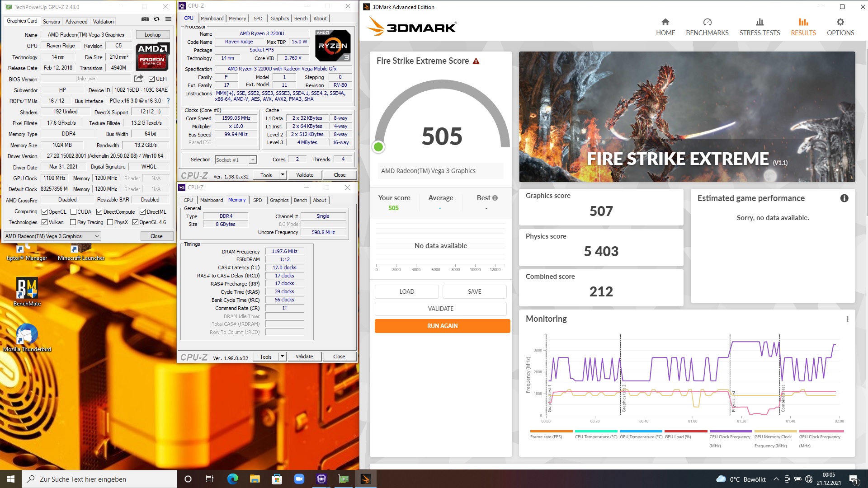The image size is (868, 488).
Task: Click the warning triangle beside Fire Strike Extreme Score
Action: 476,61
